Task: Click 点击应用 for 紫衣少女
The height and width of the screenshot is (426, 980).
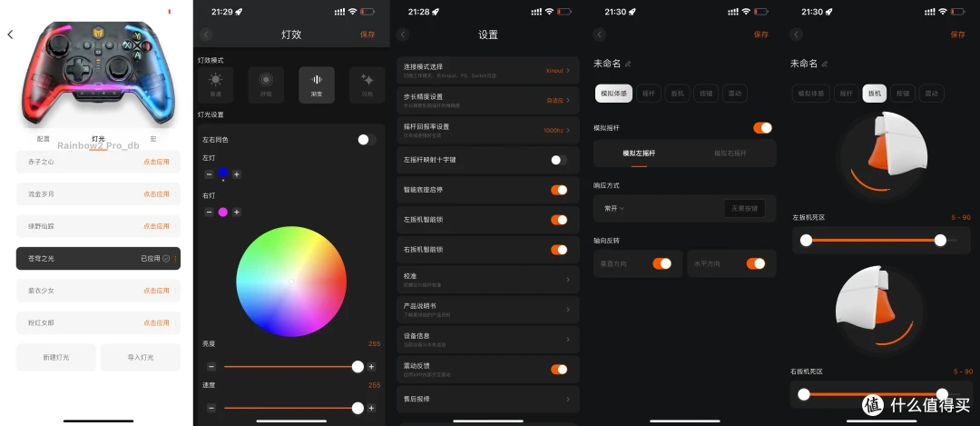Action: [156, 291]
